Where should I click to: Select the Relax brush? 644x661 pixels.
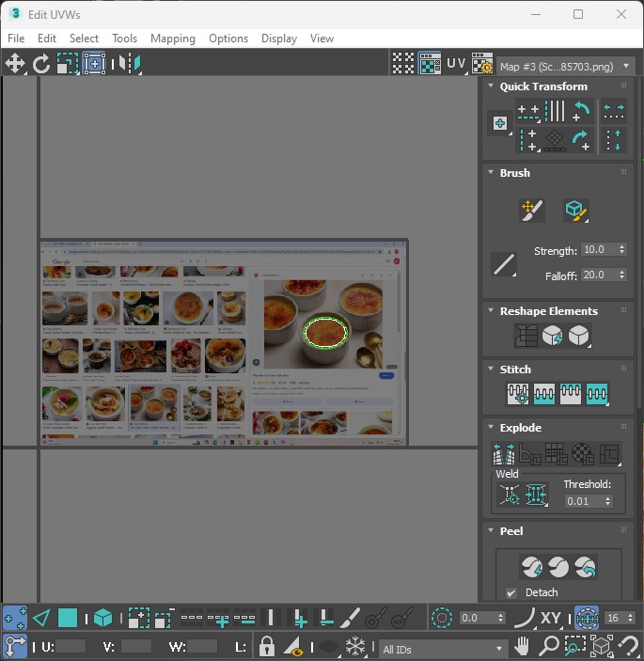tap(575, 211)
